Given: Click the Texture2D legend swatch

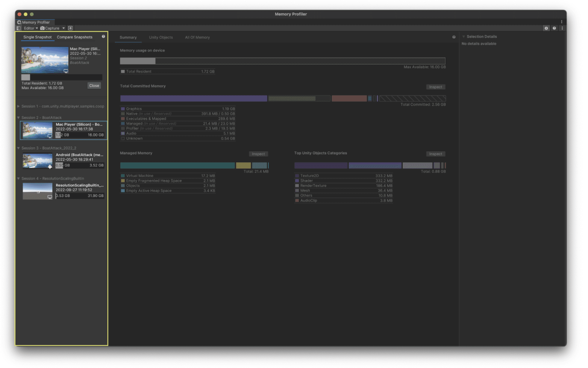Looking at the screenshot, I should (x=297, y=176).
